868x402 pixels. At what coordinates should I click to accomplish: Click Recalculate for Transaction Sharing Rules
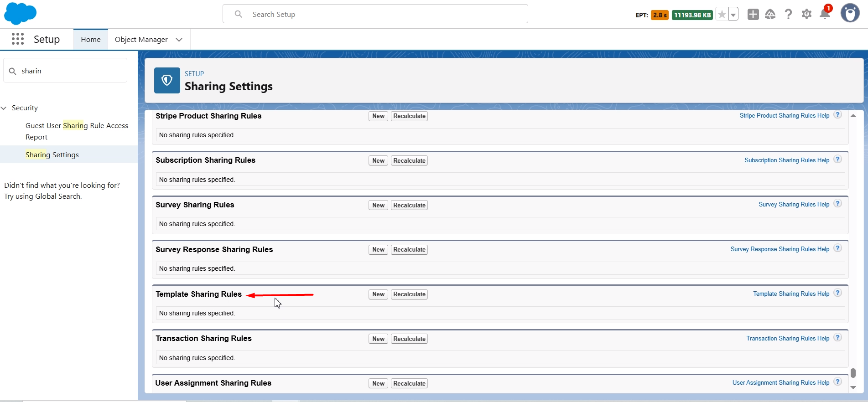[409, 339]
